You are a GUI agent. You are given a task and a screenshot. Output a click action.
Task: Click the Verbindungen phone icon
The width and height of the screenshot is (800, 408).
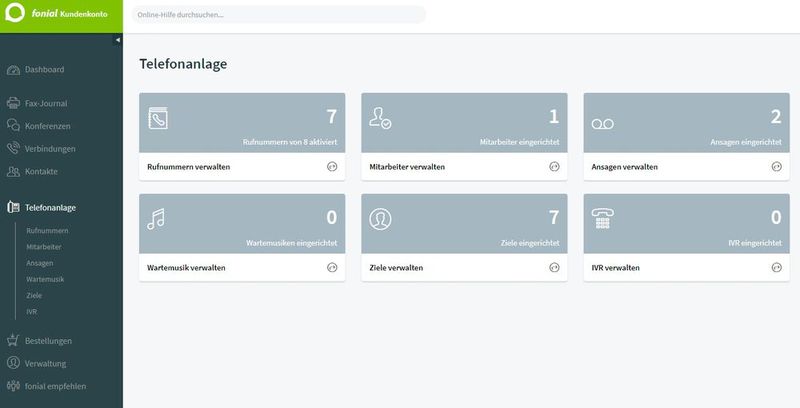pos(13,148)
